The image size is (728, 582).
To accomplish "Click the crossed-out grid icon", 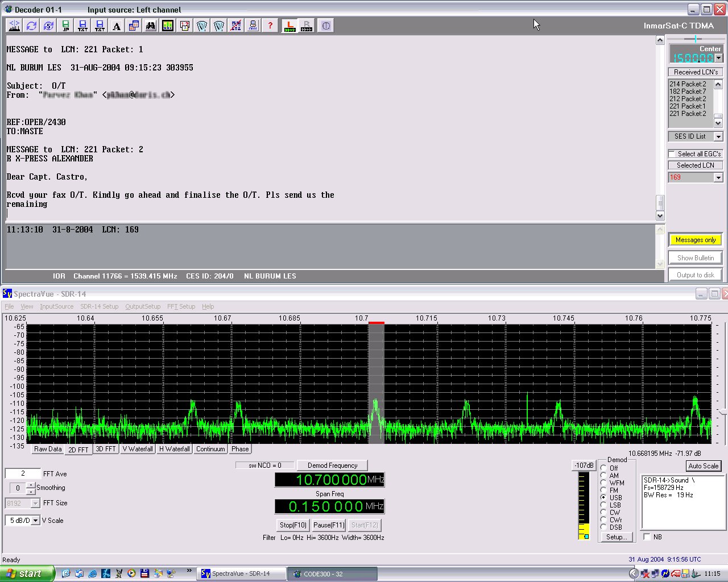I will click(x=236, y=26).
